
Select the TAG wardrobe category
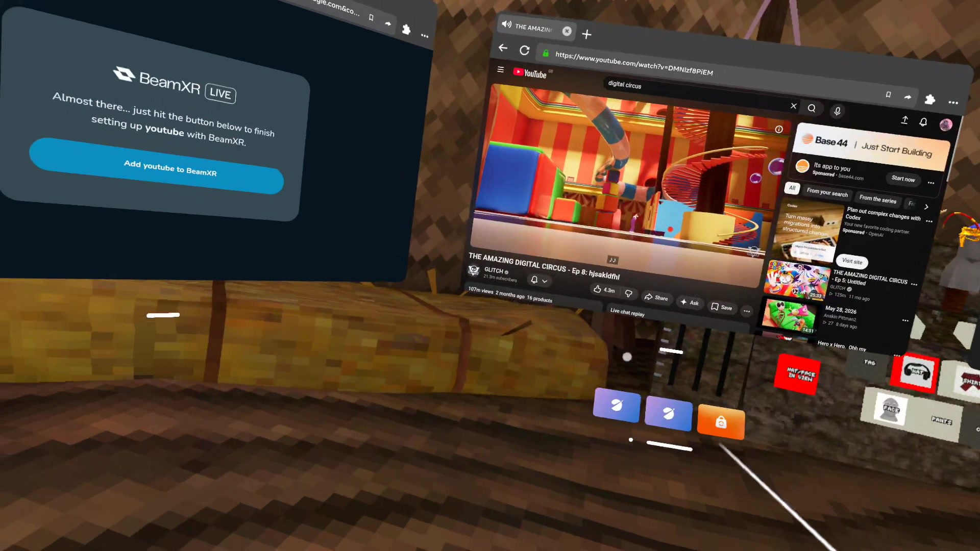pos(870,363)
